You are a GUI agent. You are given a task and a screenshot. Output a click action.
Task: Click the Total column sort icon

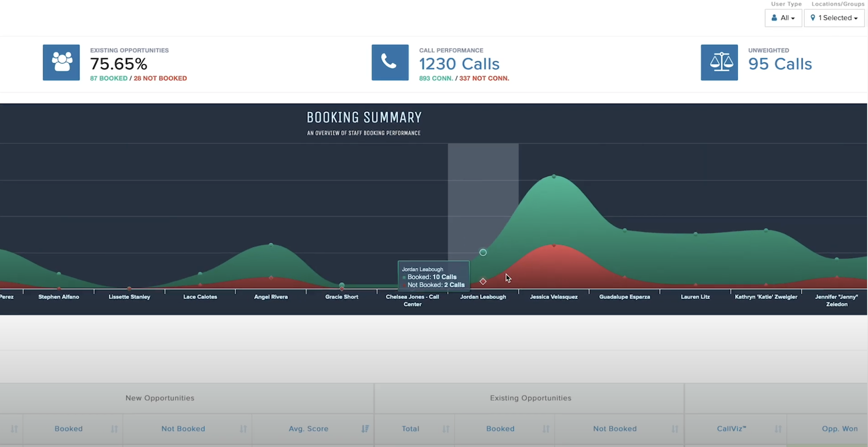(446, 428)
